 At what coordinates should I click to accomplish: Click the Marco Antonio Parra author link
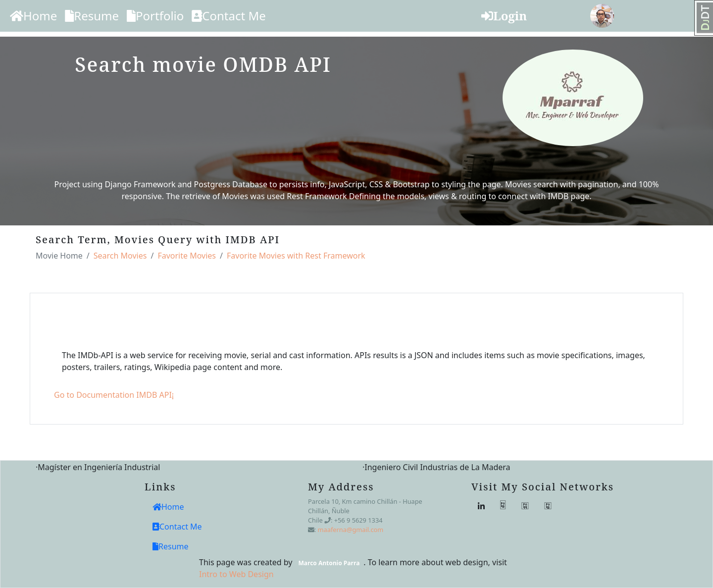click(x=329, y=563)
